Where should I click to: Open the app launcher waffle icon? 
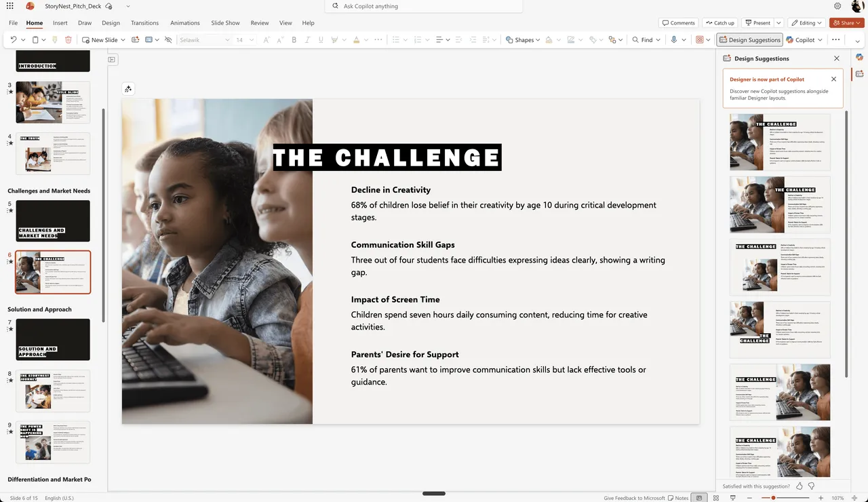(9, 6)
